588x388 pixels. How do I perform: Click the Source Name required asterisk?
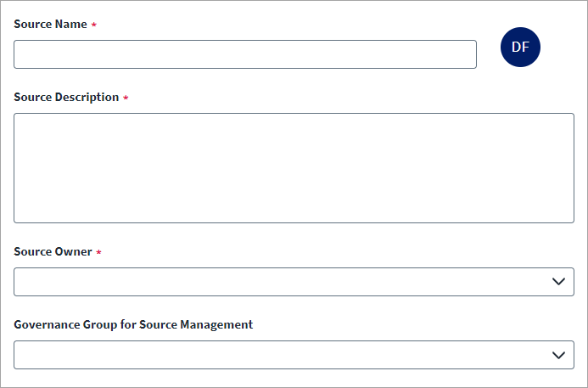click(x=94, y=25)
